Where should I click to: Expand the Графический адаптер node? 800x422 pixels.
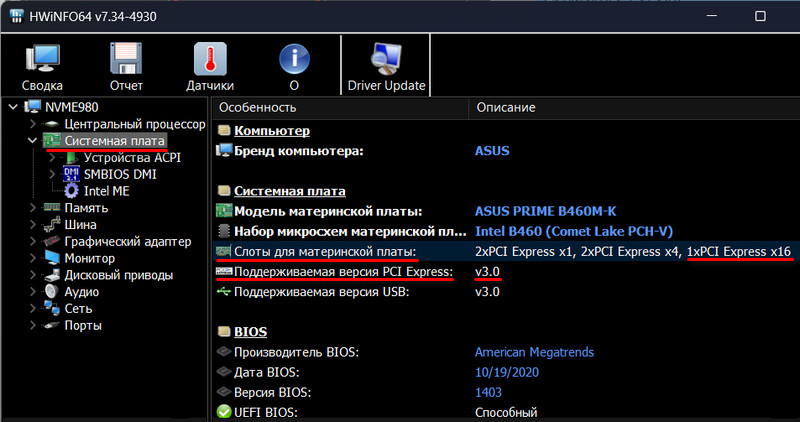tap(33, 241)
